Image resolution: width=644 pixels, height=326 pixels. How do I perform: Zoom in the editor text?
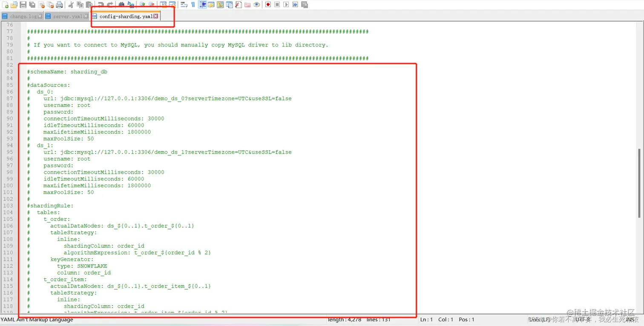click(x=142, y=5)
